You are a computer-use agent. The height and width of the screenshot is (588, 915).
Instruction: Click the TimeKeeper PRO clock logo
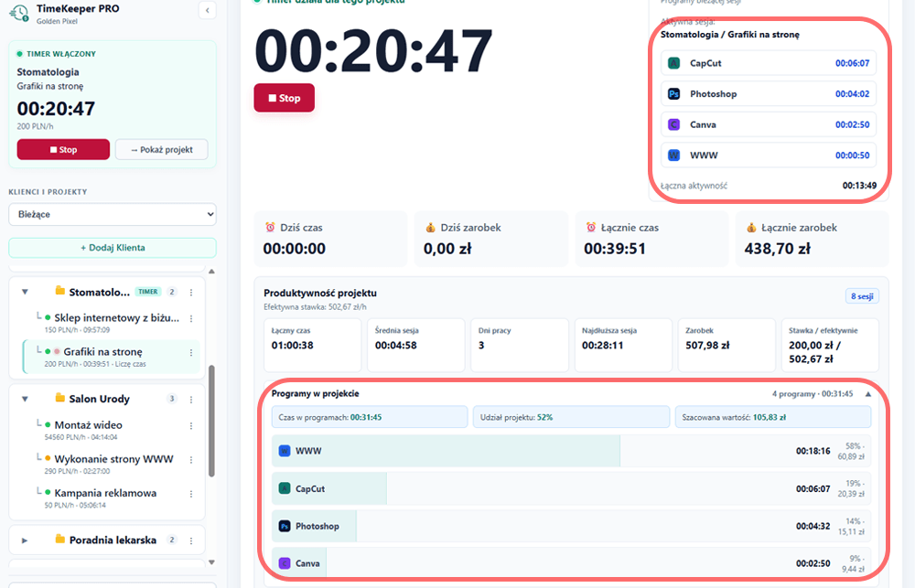(x=19, y=14)
